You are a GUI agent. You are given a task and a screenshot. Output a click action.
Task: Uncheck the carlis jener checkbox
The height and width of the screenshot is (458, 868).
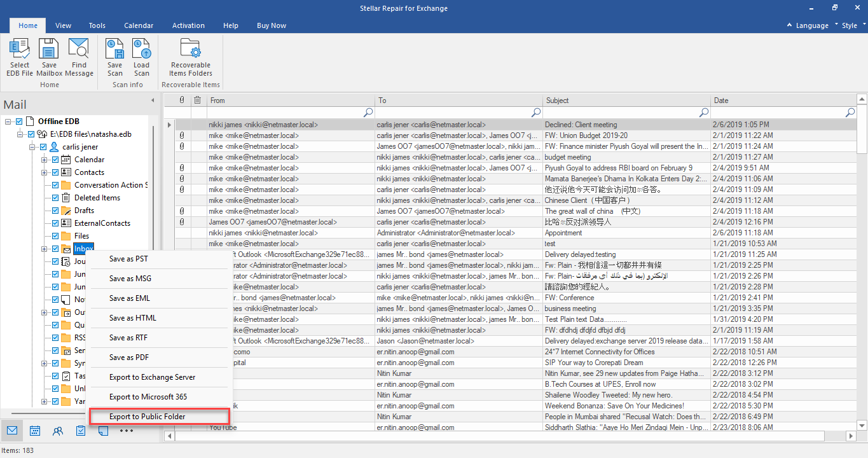(x=43, y=147)
